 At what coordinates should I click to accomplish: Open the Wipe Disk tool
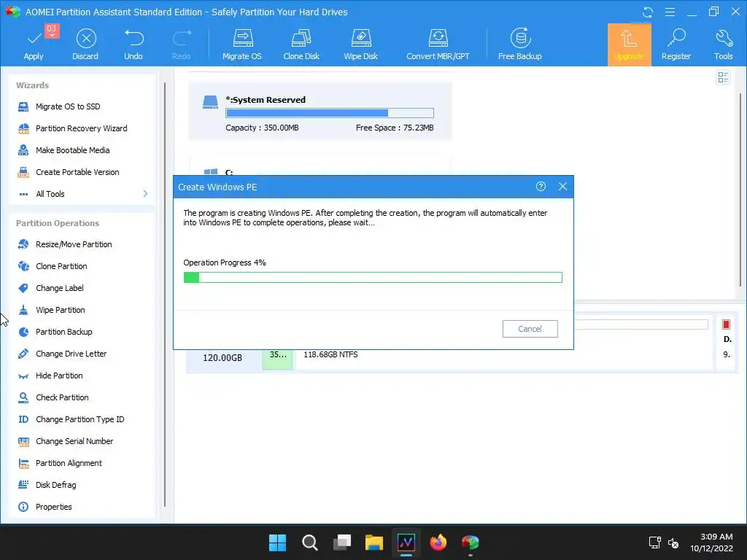point(360,44)
